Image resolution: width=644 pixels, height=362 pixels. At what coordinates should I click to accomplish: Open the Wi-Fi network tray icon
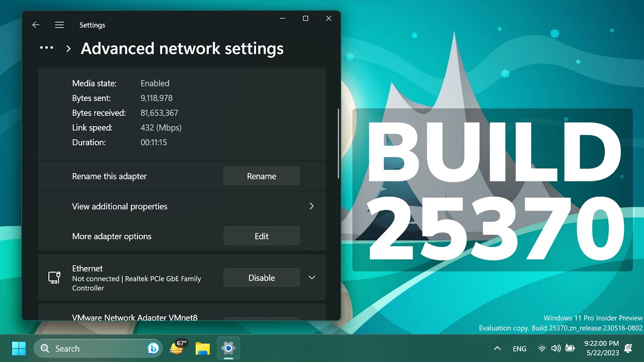pos(541,348)
